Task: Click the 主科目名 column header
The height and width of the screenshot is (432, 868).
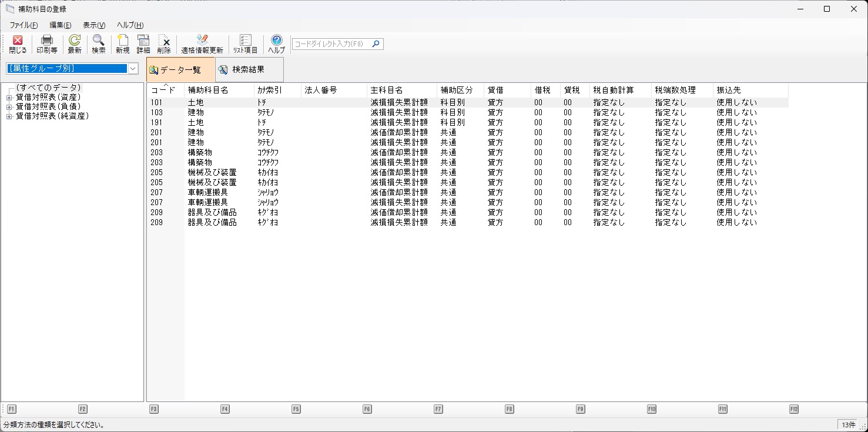Action: pos(386,90)
